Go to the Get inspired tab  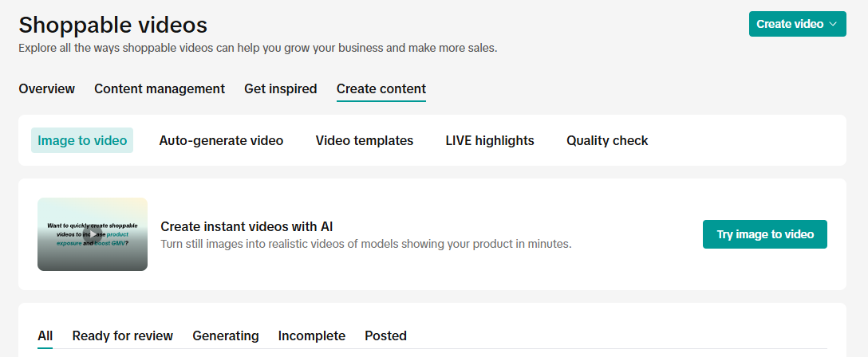coord(281,89)
